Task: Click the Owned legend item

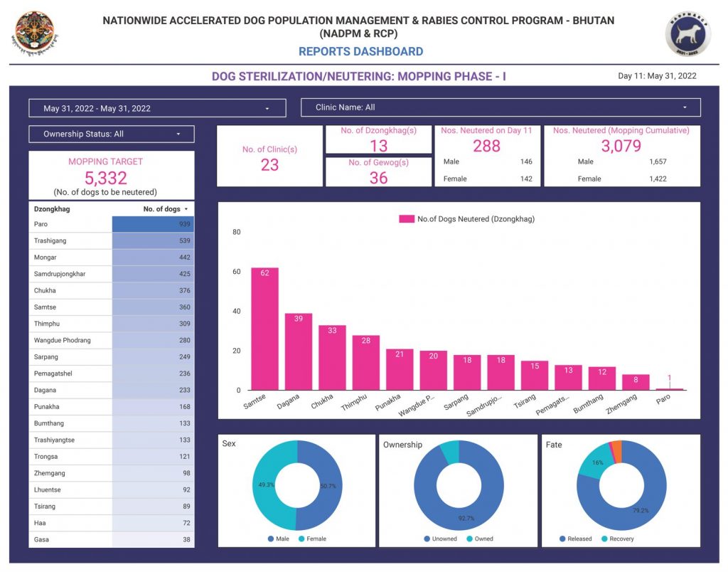Action: (479, 539)
